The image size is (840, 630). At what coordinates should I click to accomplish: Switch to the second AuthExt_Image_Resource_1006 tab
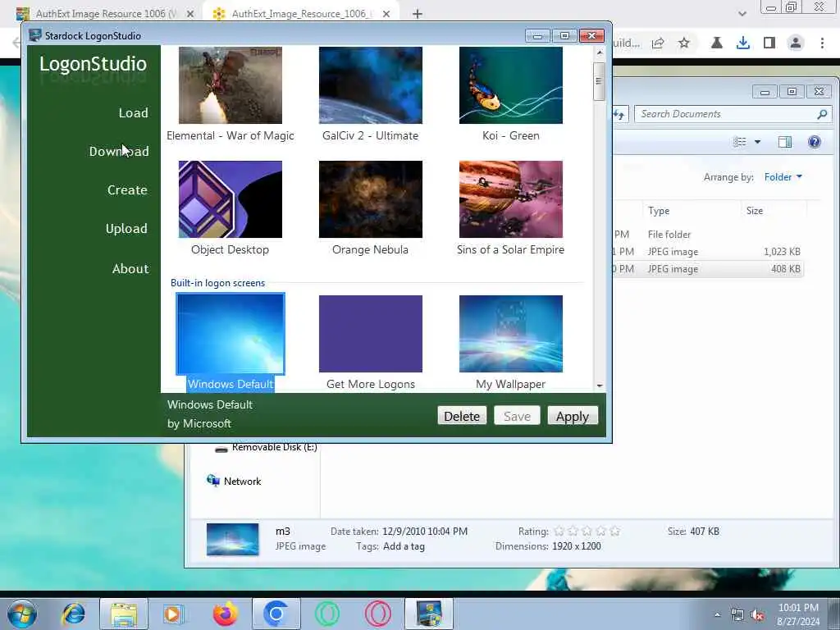point(300,13)
